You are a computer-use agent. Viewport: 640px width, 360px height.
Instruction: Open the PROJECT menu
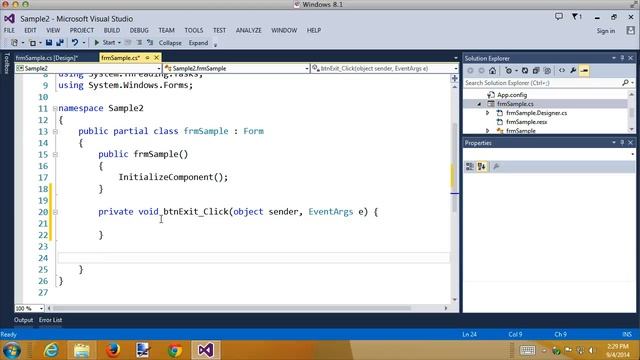pos(82,30)
